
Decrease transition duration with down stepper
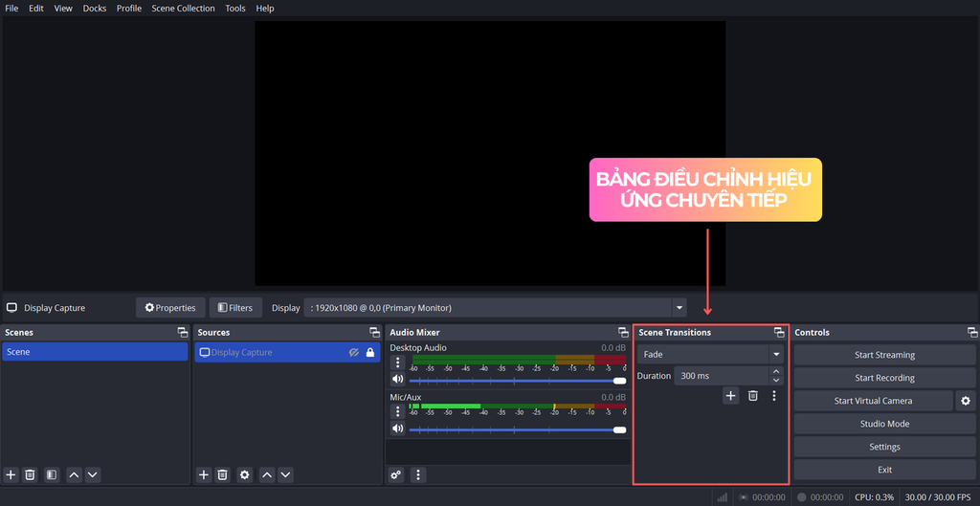point(776,380)
